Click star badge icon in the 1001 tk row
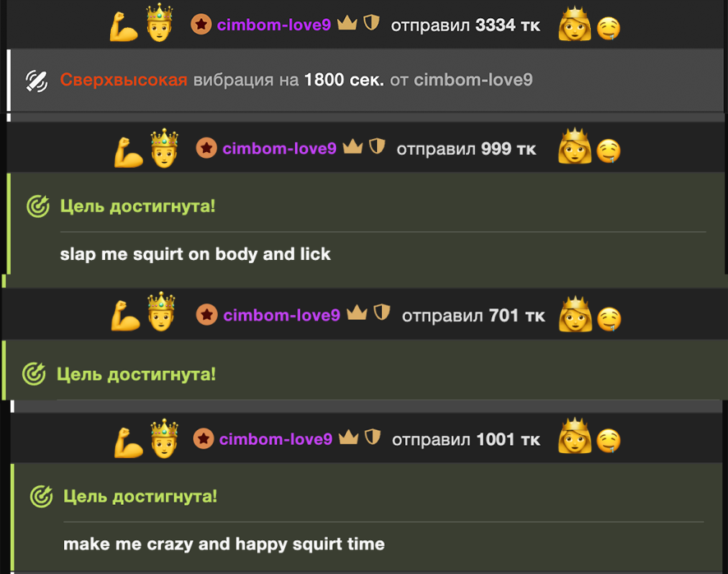Viewport: 728px width, 574px height. pyautogui.click(x=203, y=439)
